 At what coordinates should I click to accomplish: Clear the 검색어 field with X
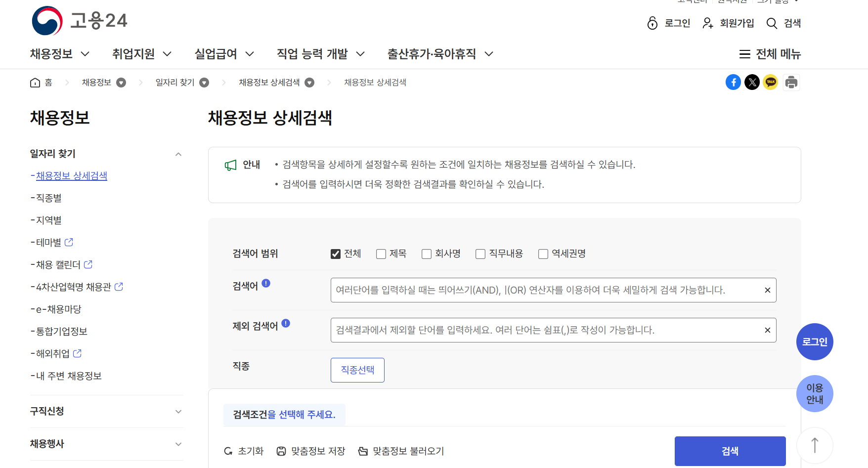(768, 290)
